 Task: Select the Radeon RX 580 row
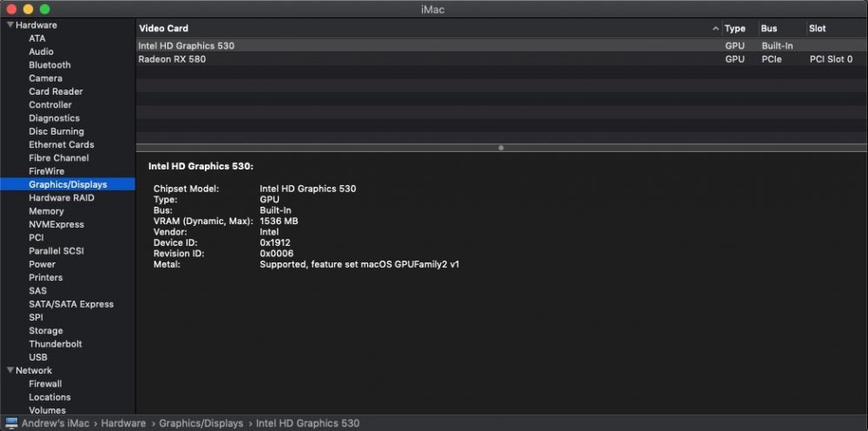[x=502, y=59]
